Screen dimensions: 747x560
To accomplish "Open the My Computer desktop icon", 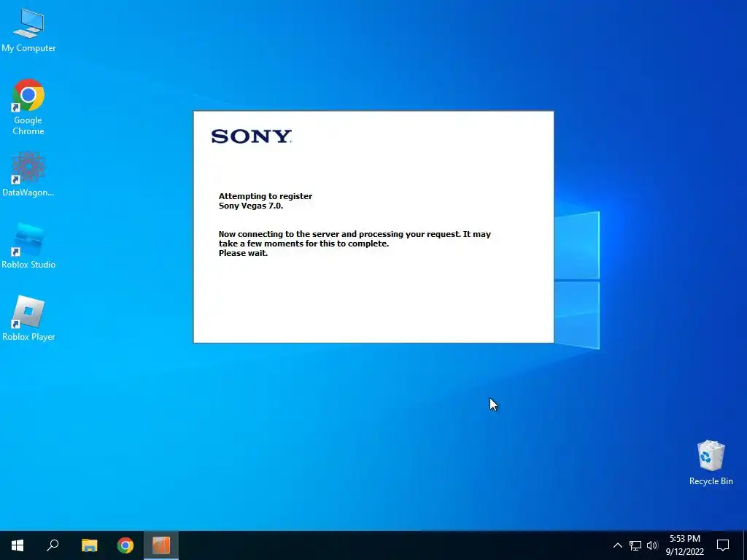I will click(x=28, y=30).
